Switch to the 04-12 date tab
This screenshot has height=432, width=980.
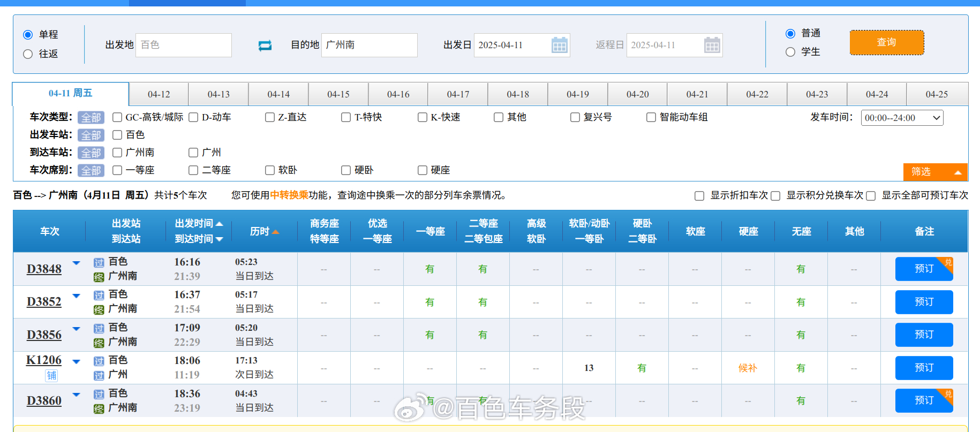(x=159, y=94)
